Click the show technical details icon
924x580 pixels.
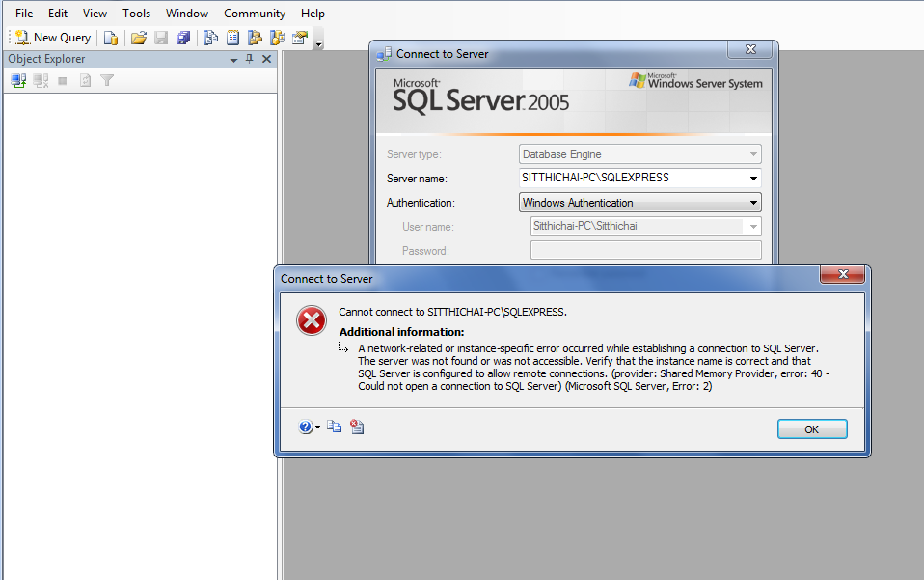coord(357,427)
